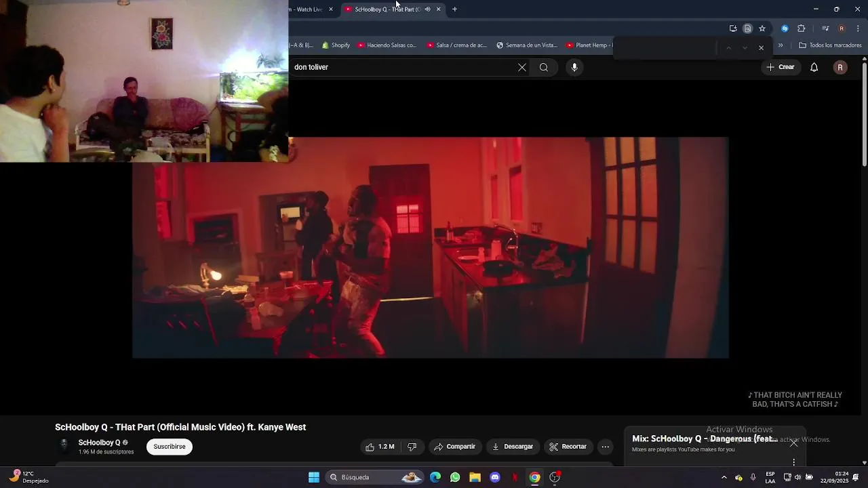Click the Mix: ScHoolboy Q - Dangerous title
The width and height of the screenshot is (868, 488).
(x=705, y=439)
